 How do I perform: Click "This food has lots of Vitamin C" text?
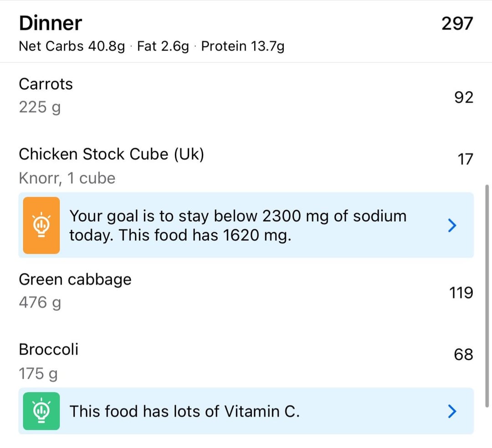coord(184,411)
